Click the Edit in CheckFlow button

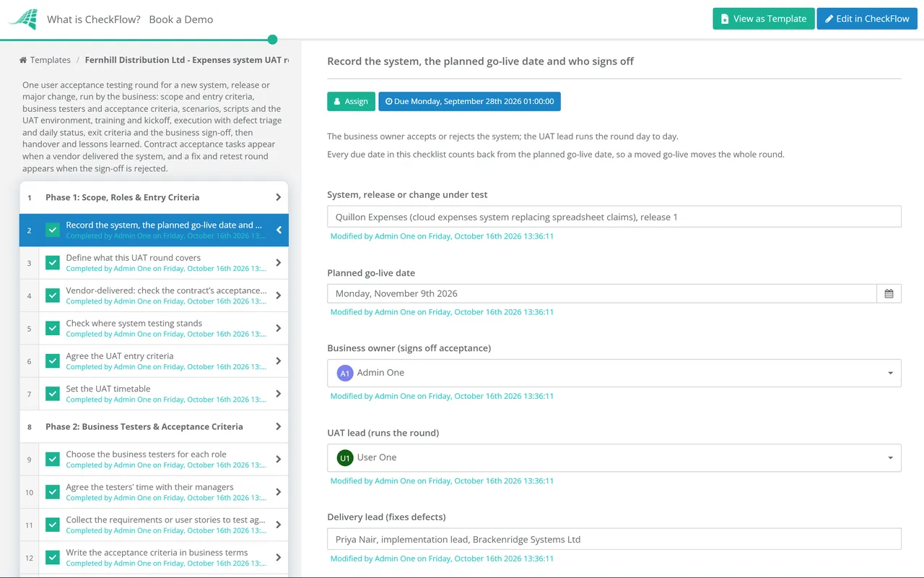[x=867, y=19]
